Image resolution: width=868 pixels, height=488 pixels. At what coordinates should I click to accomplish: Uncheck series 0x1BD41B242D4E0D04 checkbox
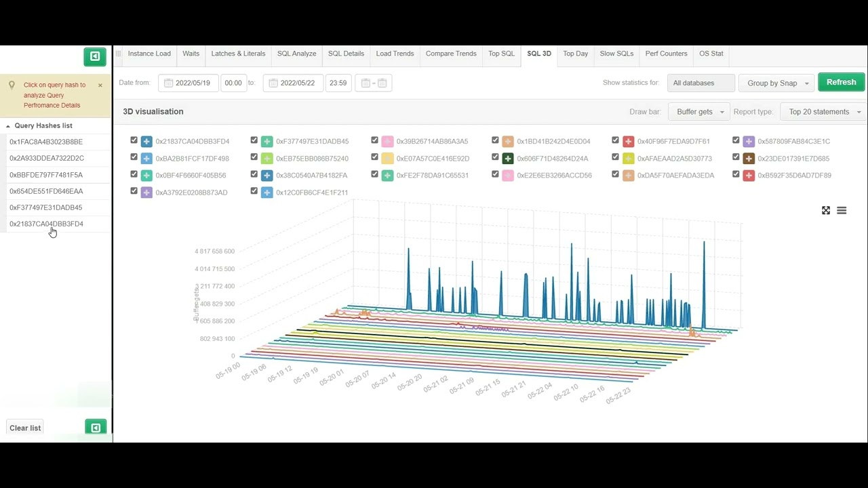495,140
